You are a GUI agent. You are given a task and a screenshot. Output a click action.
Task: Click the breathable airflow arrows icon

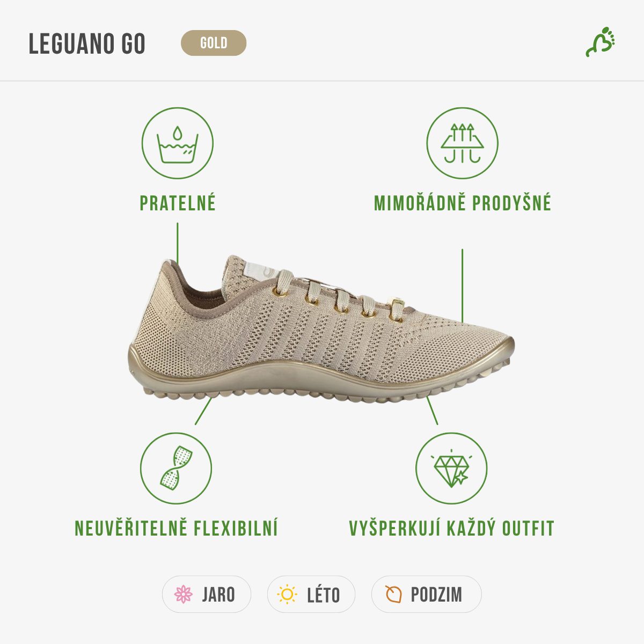pos(462,143)
